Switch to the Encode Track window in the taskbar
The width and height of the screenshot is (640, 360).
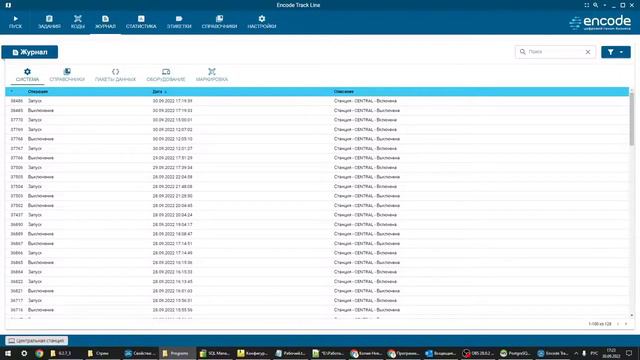pyautogui.click(x=553, y=353)
